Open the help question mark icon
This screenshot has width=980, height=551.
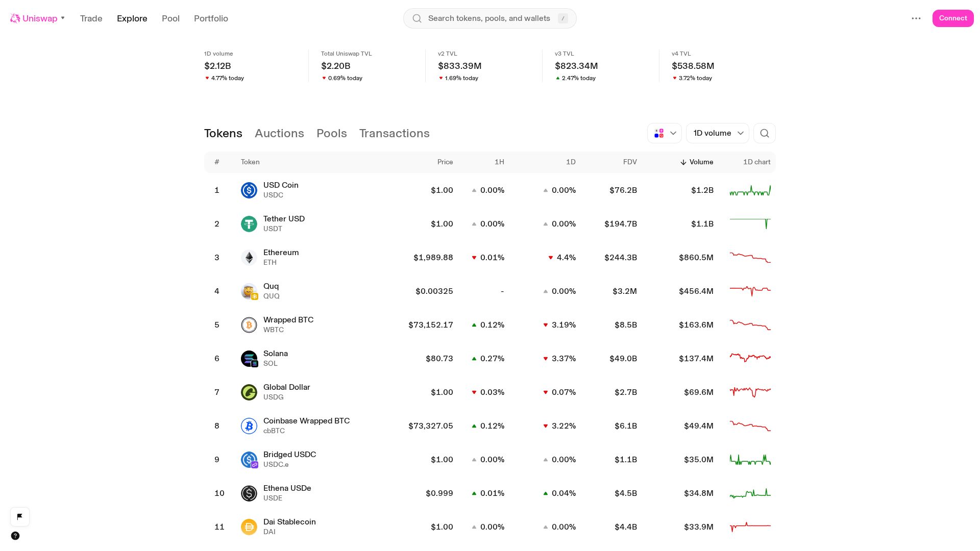tap(15, 536)
